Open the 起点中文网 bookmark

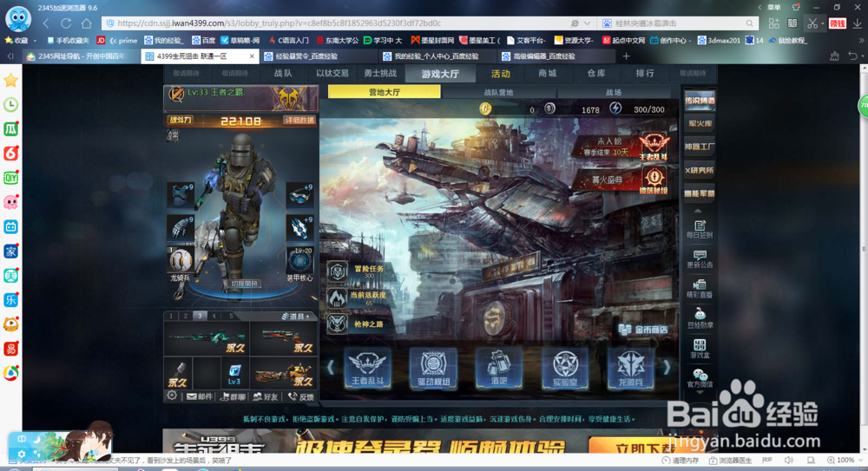[x=624, y=41]
